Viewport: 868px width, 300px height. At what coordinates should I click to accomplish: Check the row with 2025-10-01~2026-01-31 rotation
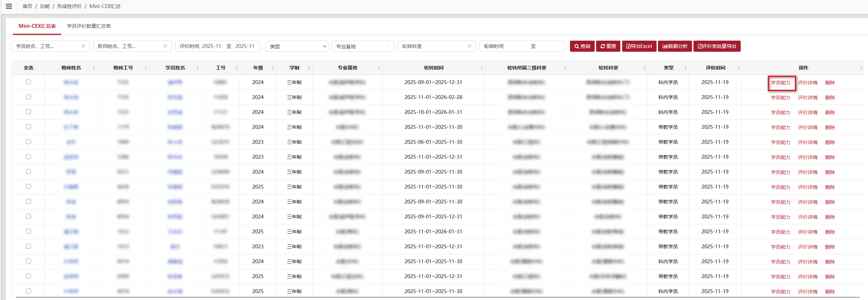click(x=29, y=112)
